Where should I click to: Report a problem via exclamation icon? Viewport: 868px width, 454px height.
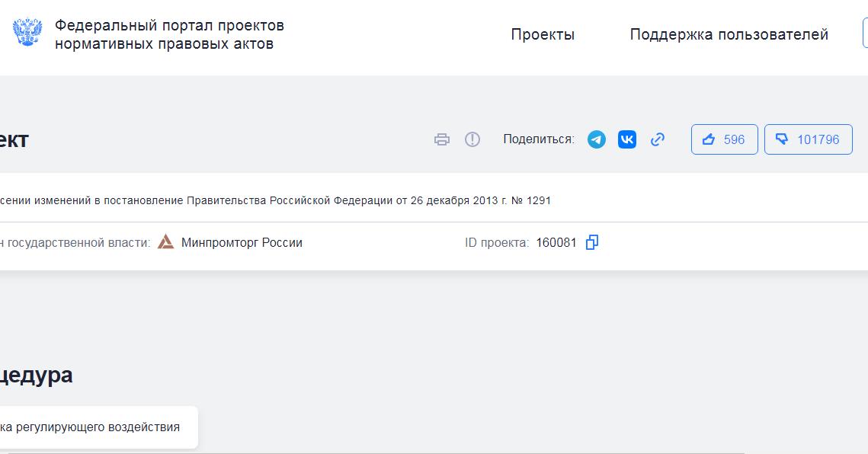pyautogui.click(x=472, y=139)
